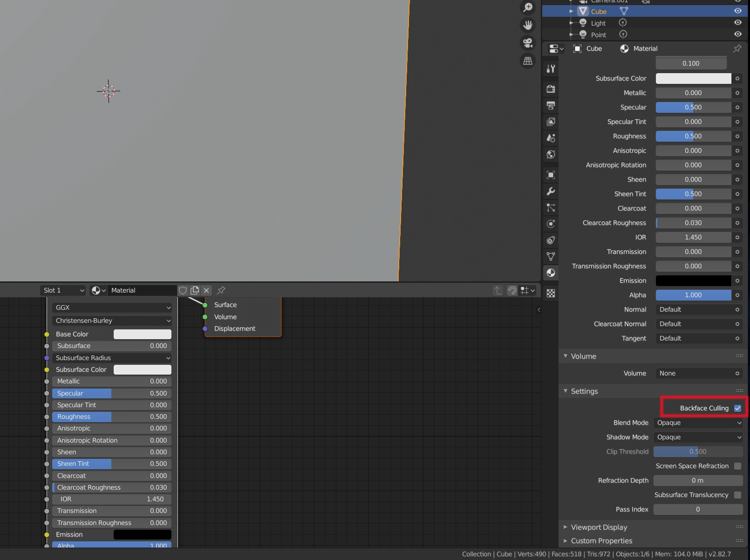
Task: Expand the Viewport Display panel
Action: [566, 527]
